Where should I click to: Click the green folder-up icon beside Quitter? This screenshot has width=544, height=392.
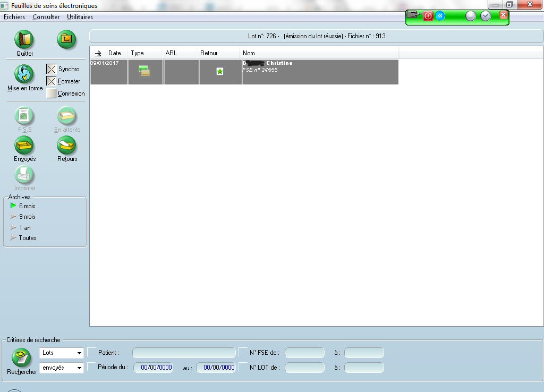pos(66,39)
